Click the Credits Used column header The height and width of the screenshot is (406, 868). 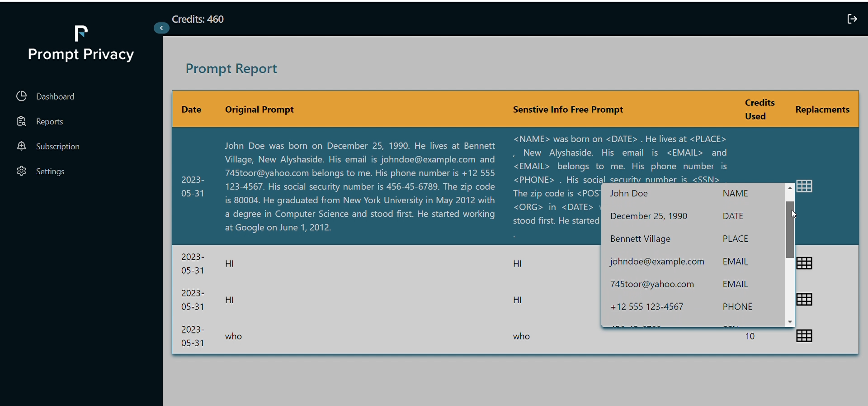tap(760, 110)
